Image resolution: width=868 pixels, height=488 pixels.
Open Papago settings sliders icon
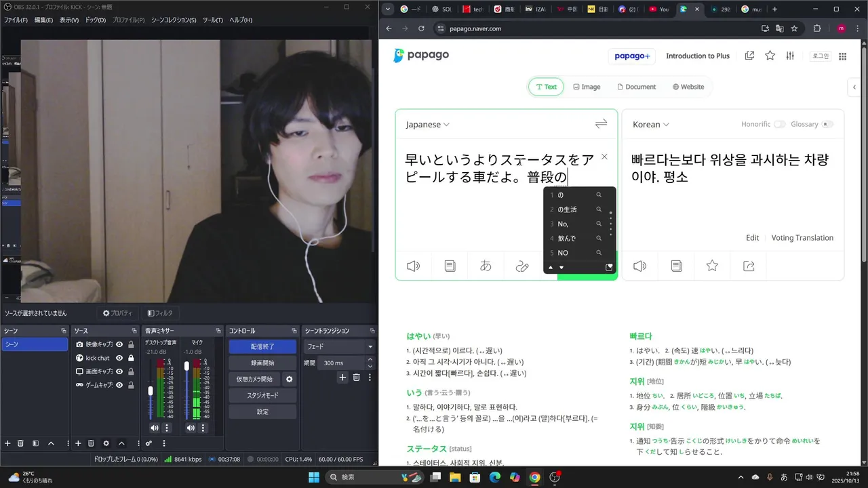point(790,56)
